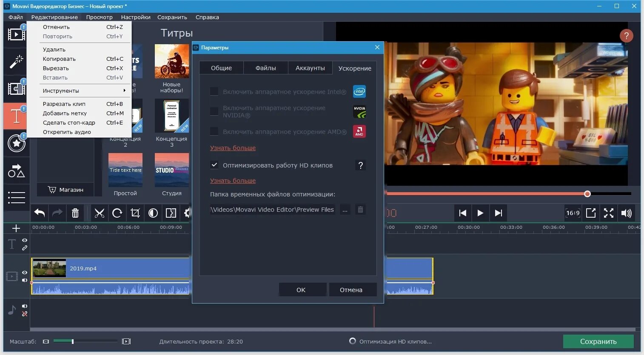Toggle AMD hardware acceleration checkbox
The image size is (644, 355).
[x=214, y=131]
